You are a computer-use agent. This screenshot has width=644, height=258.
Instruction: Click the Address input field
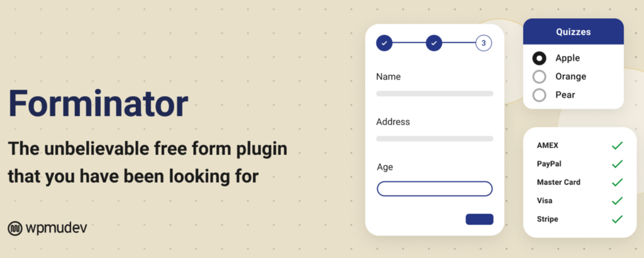point(435,138)
